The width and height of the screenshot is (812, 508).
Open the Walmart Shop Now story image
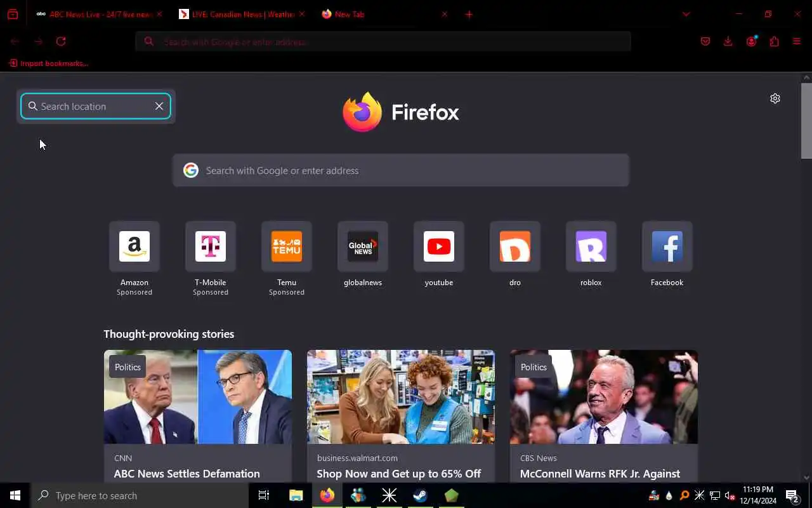(401, 397)
